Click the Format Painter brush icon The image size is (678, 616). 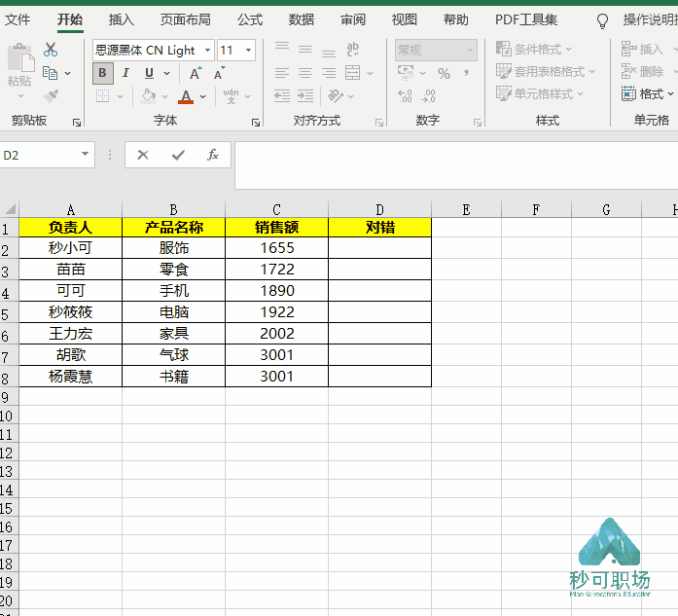(51, 95)
